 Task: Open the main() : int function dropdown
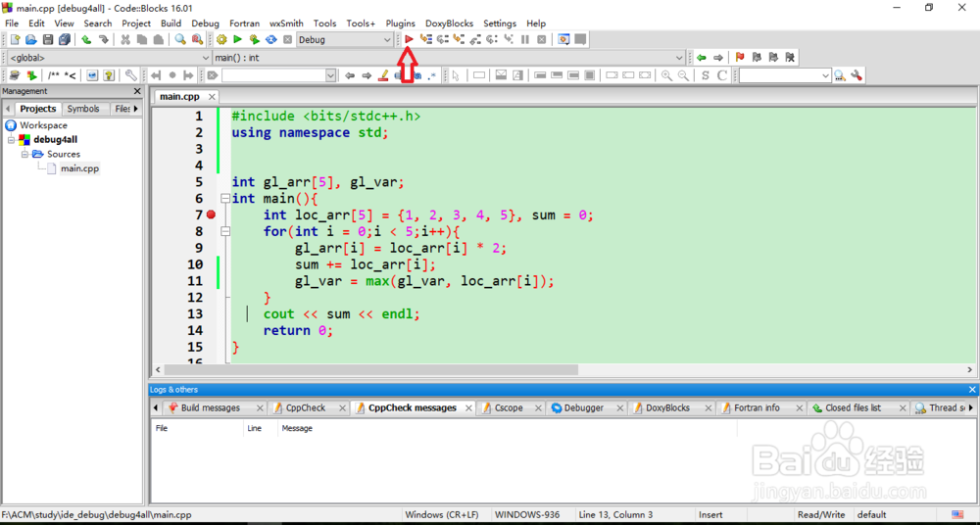[x=680, y=58]
